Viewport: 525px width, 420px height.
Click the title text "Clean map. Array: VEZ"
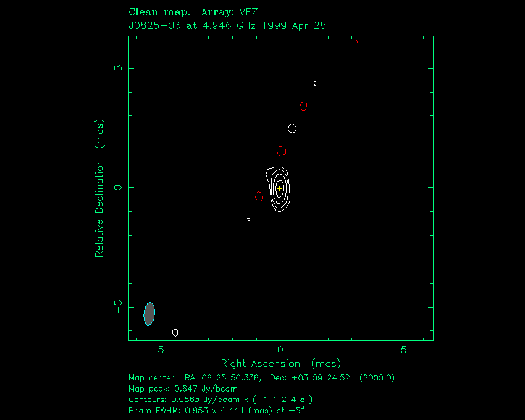(x=193, y=12)
